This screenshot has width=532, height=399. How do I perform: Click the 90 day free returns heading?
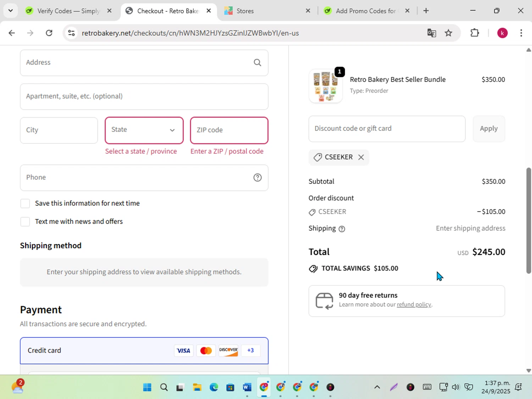coord(368,295)
